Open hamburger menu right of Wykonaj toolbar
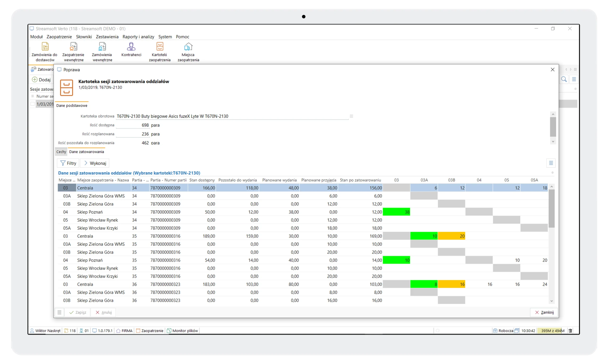Viewport: 607px width, 364px height. [551, 163]
